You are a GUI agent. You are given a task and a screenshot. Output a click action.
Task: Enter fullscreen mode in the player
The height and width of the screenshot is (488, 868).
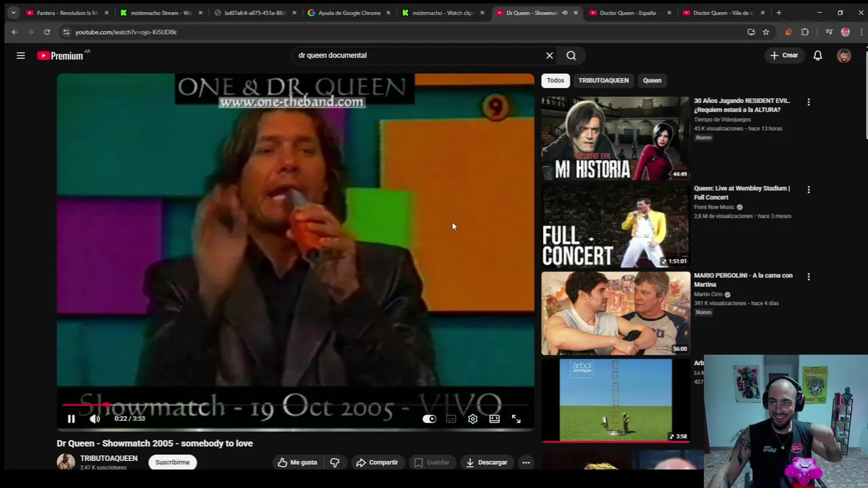click(516, 419)
